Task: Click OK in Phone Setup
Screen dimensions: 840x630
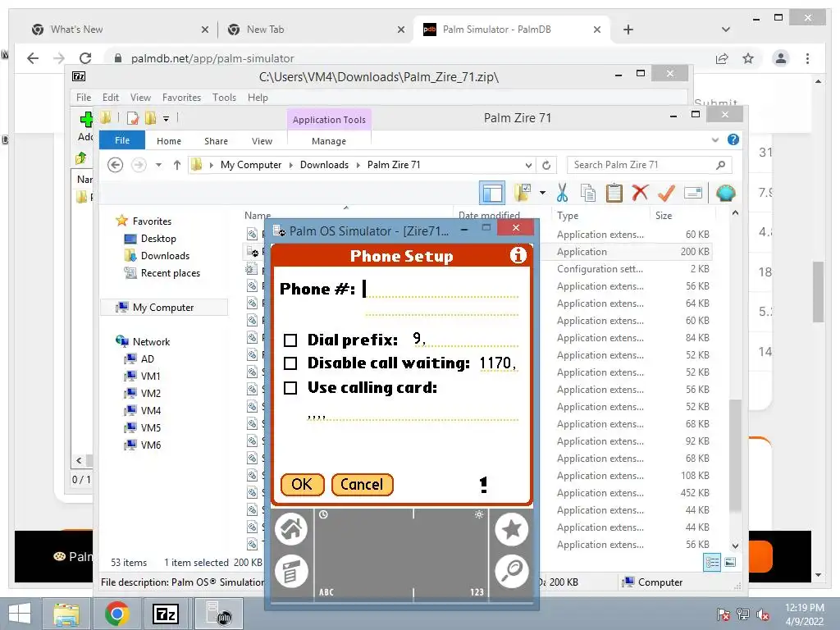Action: (302, 484)
